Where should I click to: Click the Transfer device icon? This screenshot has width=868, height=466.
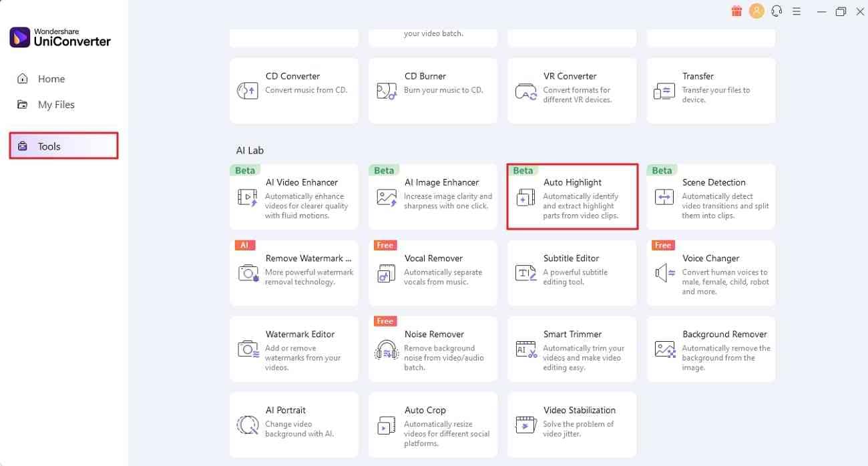[x=664, y=91]
